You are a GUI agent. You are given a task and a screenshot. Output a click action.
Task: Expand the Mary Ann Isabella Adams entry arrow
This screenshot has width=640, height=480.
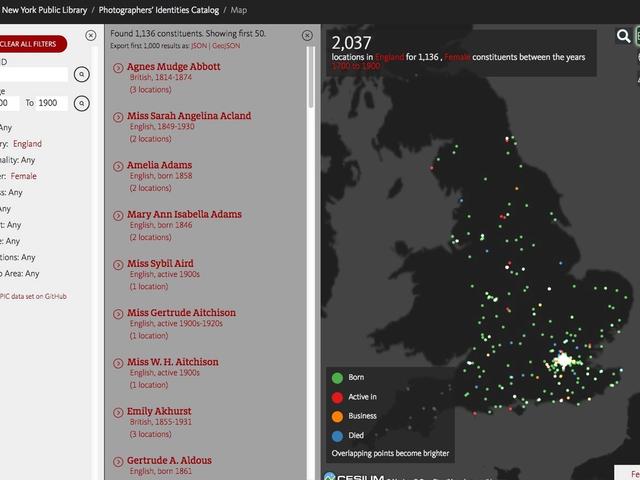click(118, 216)
